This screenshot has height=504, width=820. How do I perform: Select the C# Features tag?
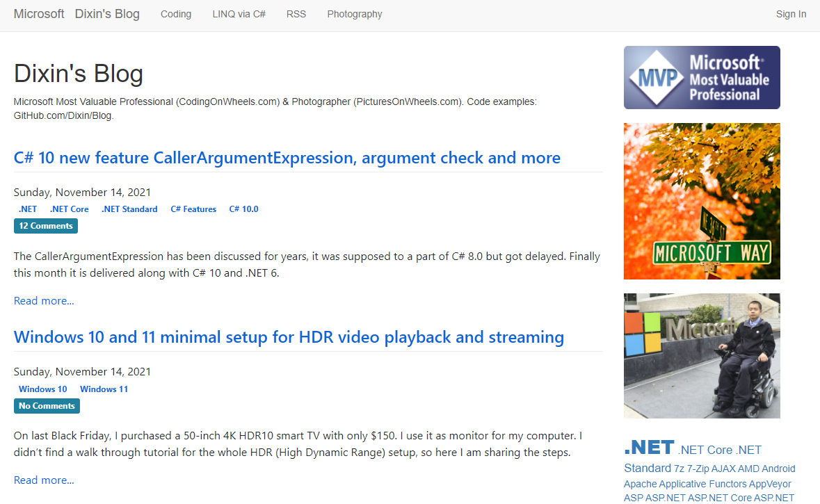(x=193, y=209)
